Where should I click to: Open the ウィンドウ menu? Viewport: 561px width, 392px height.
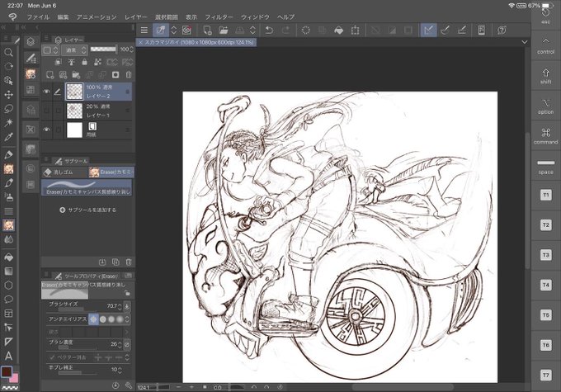255,17
